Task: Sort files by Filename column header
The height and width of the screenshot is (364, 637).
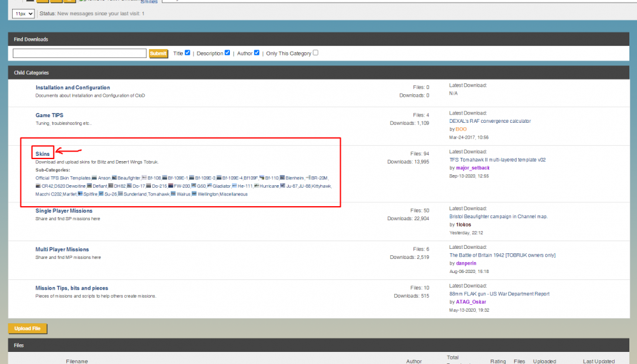Action: tap(77, 361)
